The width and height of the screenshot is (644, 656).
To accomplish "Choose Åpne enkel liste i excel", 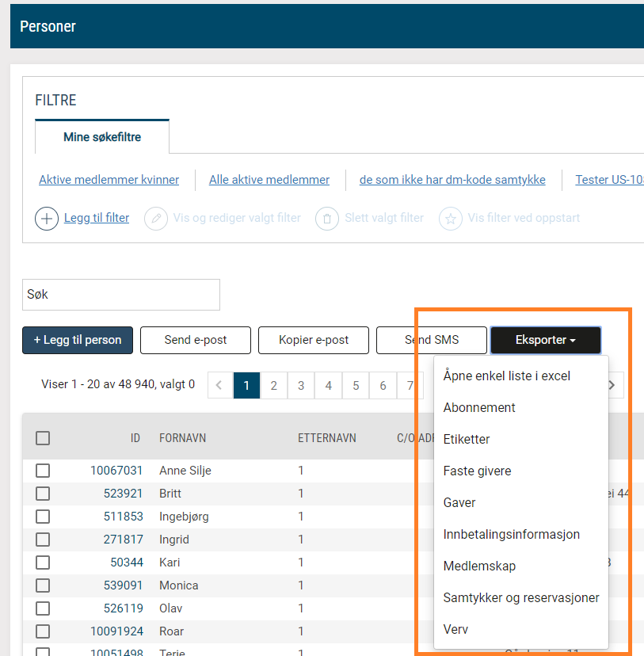I will point(506,376).
